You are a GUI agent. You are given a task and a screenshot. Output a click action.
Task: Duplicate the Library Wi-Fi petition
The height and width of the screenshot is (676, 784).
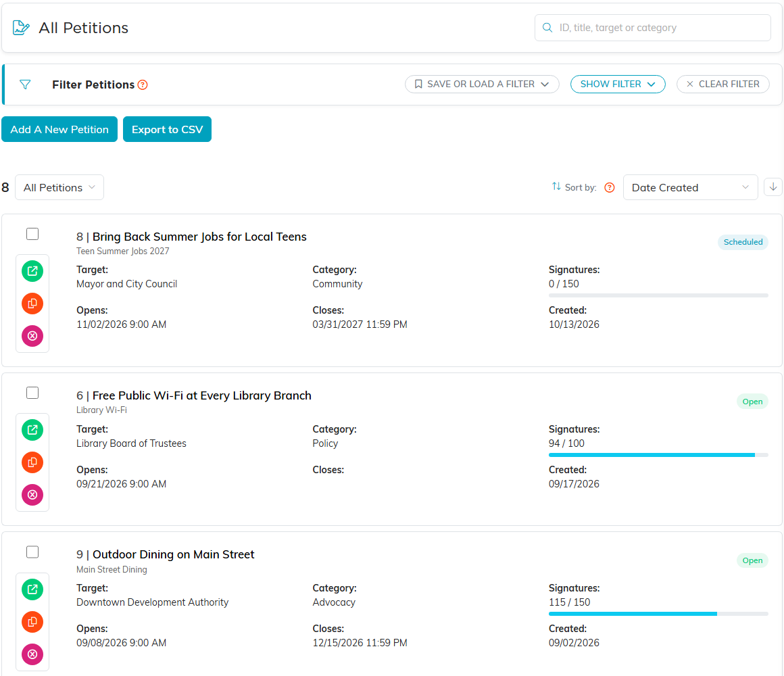point(32,462)
